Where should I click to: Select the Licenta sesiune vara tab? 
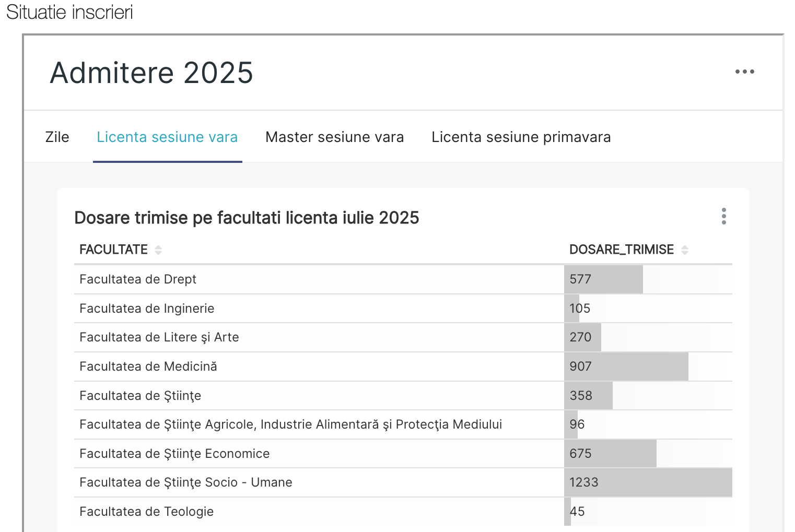coord(167,137)
